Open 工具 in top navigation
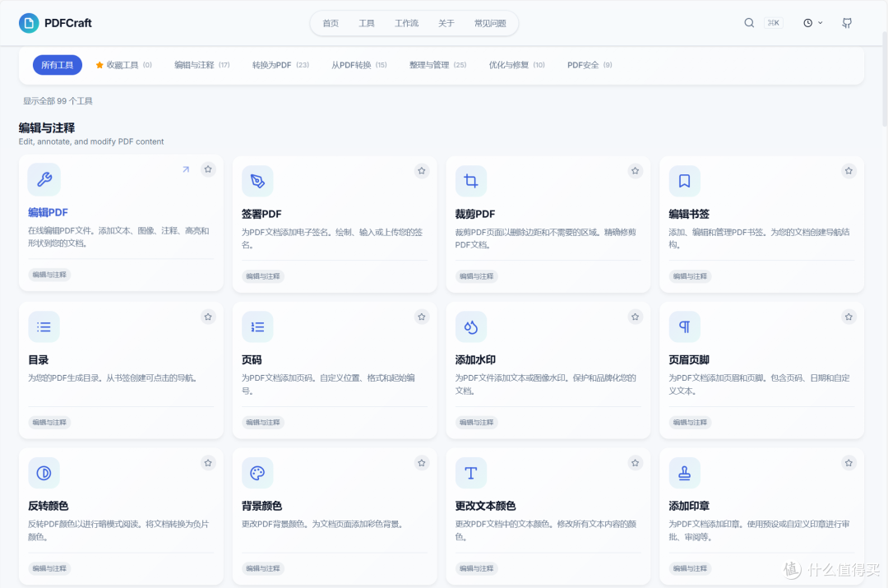This screenshot has width=888, height=588. [367, 23]
